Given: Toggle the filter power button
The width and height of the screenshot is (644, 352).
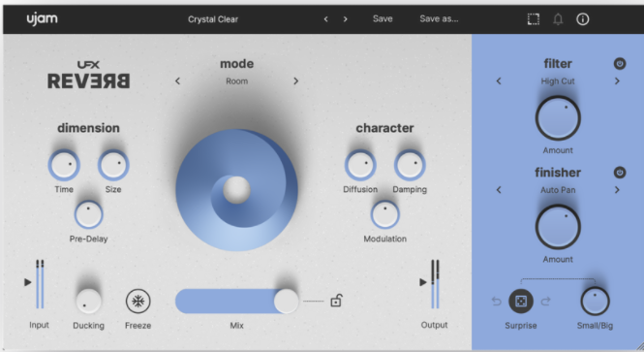Looking at the screenshot, I should [620, 64].
